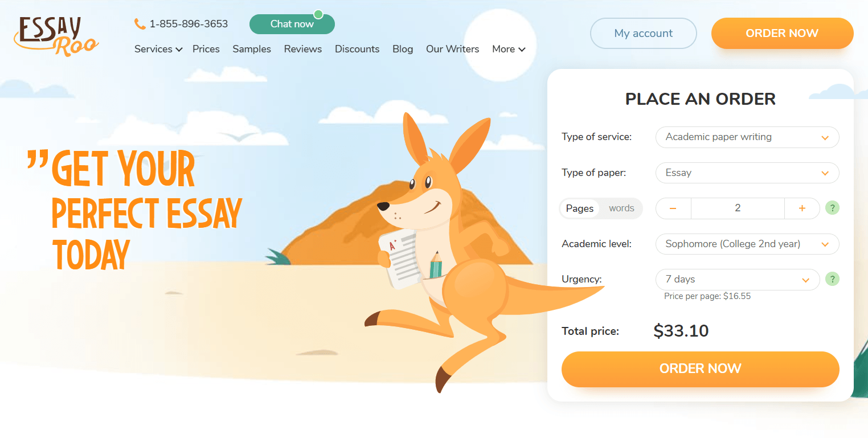Click the orange phone icon
This screenshot has height=438, width=868.
click(x=140, y=24)
